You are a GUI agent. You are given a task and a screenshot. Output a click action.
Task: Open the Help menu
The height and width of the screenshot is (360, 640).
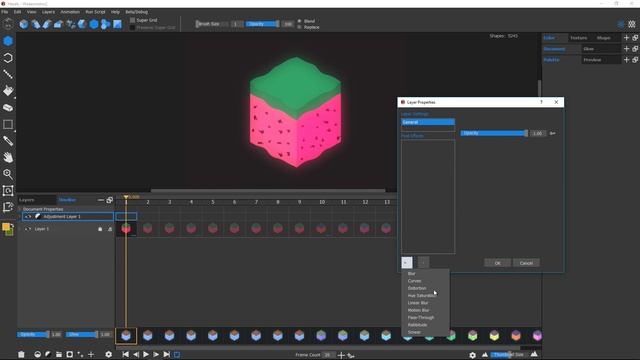tap(116, 12)
